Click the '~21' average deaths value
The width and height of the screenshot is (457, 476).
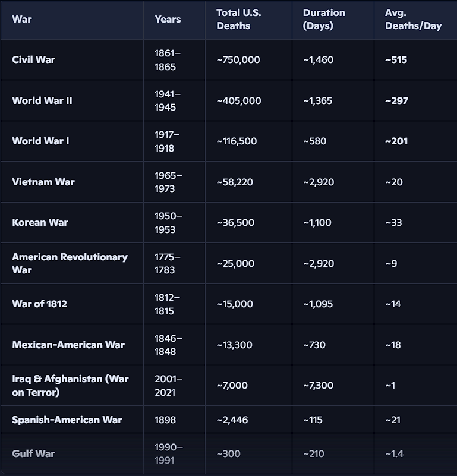click(393, 420)
